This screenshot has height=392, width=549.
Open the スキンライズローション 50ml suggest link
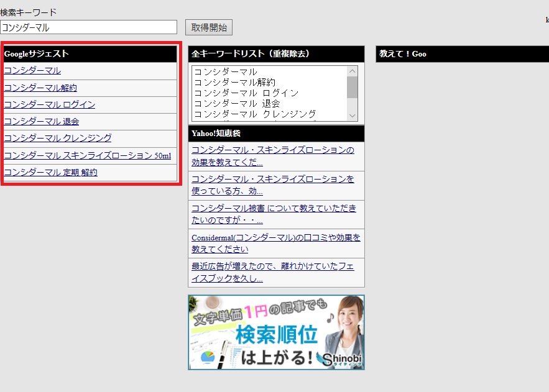pyautogui.click(x=87, y=155)
